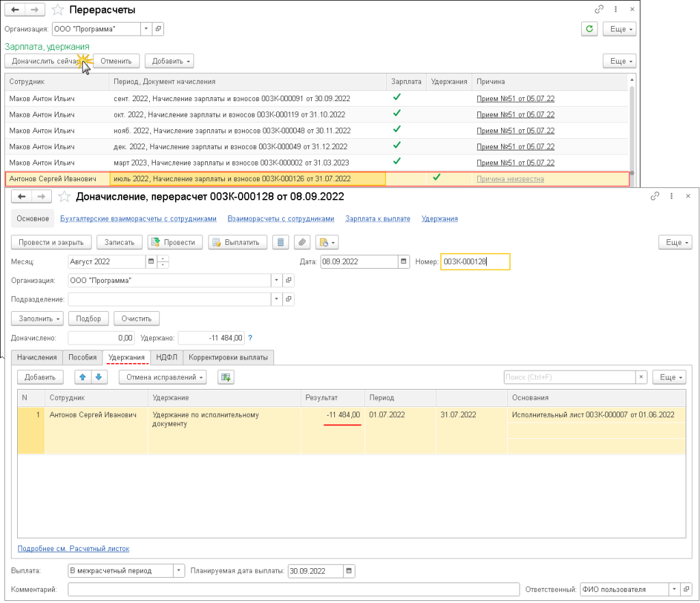The image size is (700, 603).
Task: Open Еще menu beside Добавить
Action: click(619, 61)
